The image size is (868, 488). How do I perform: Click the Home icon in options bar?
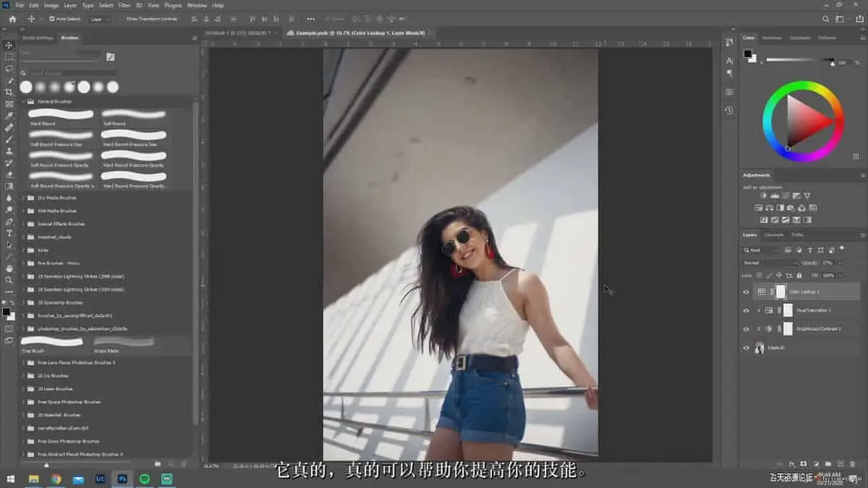click(12, 19)
